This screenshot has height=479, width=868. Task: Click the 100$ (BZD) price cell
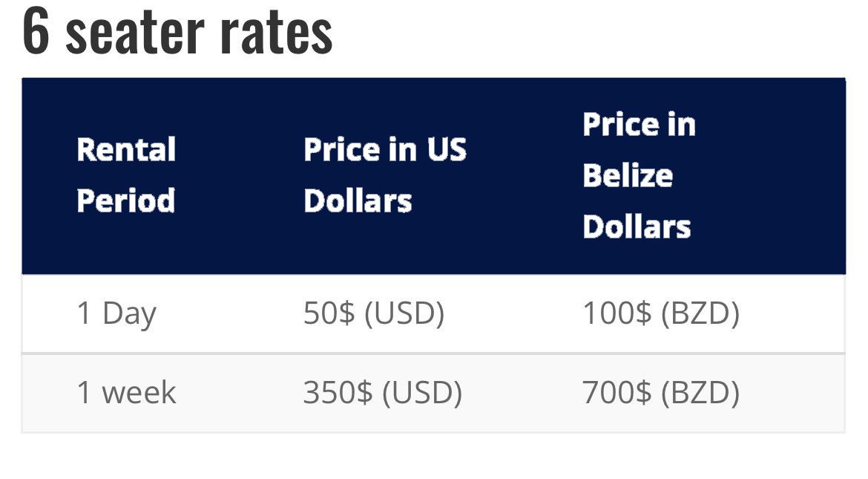point(661,313)
